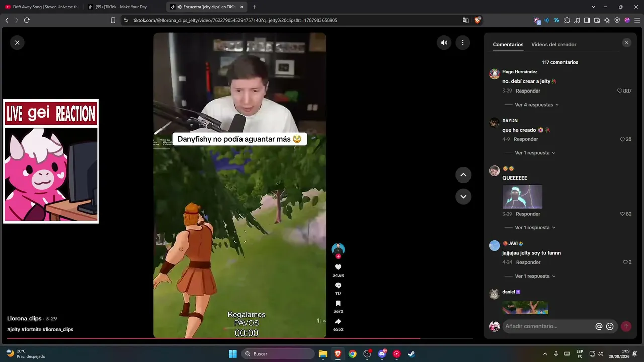Screen dimensions: 644x362
Task: Open the #fortnite hashtag
Action: [31, 330]
